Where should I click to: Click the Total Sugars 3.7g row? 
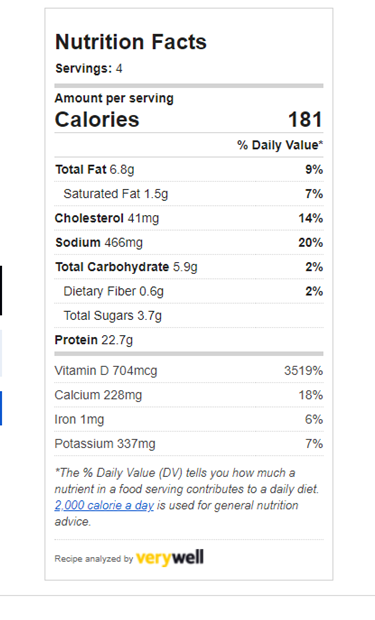click(x=189, y=316)
